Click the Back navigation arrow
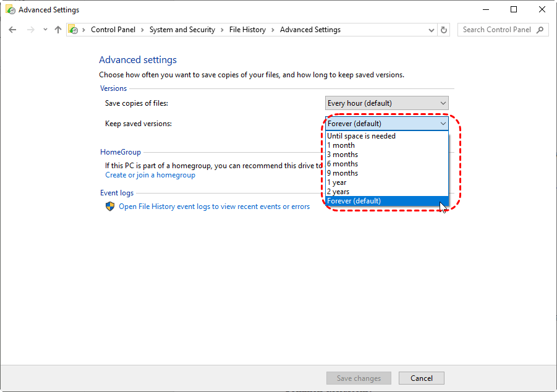The width and height of the screenshot is (557, 392). click(13, 30)
